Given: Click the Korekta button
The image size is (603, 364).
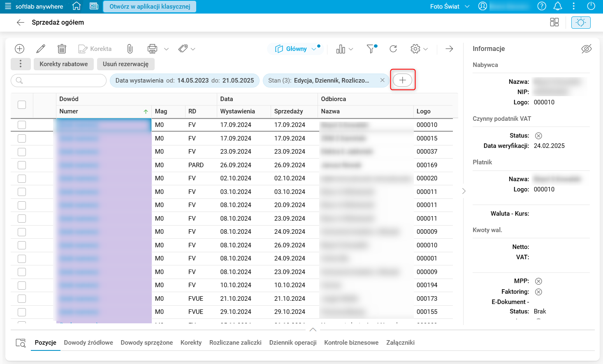Looking at the screenshot, I should 95,49.
